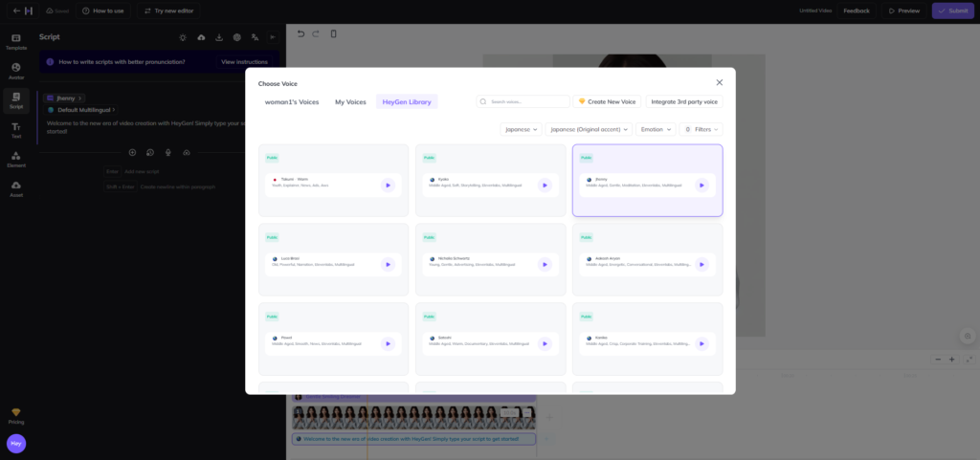980x460 pixels.
Task: Select the Satoshi voice card
Action: [x=491, y=339]
